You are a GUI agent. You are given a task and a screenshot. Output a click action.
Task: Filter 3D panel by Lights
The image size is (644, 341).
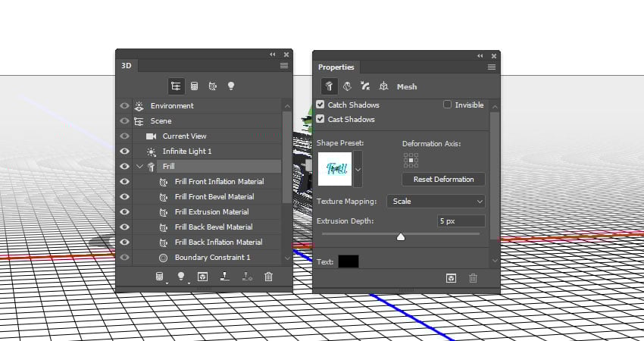tap(231, 86)
